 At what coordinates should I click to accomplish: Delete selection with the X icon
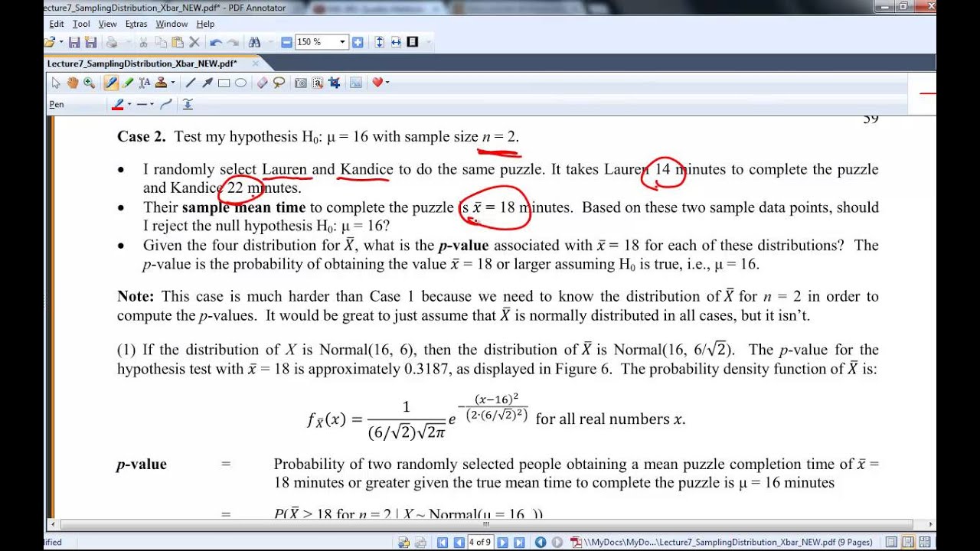click(194, 42)
